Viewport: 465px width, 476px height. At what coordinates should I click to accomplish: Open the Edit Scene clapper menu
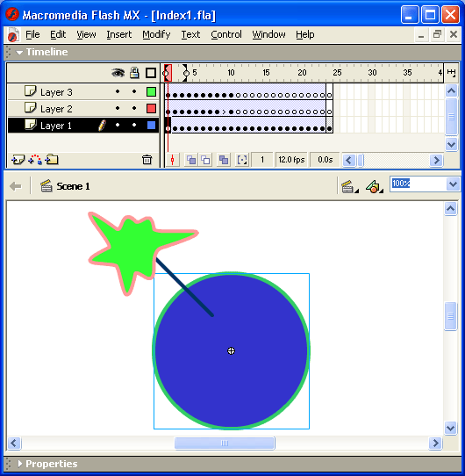[350, 186]
